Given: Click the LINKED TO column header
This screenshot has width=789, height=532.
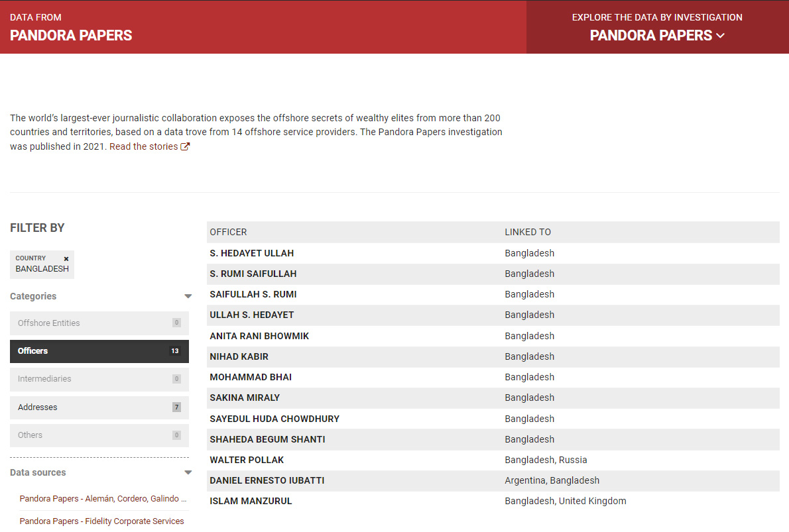Looking at the screenshot, I should point(527,232).
